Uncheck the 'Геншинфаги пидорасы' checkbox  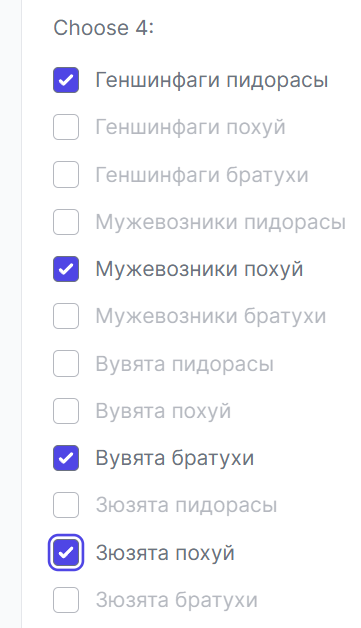point(66,80)
